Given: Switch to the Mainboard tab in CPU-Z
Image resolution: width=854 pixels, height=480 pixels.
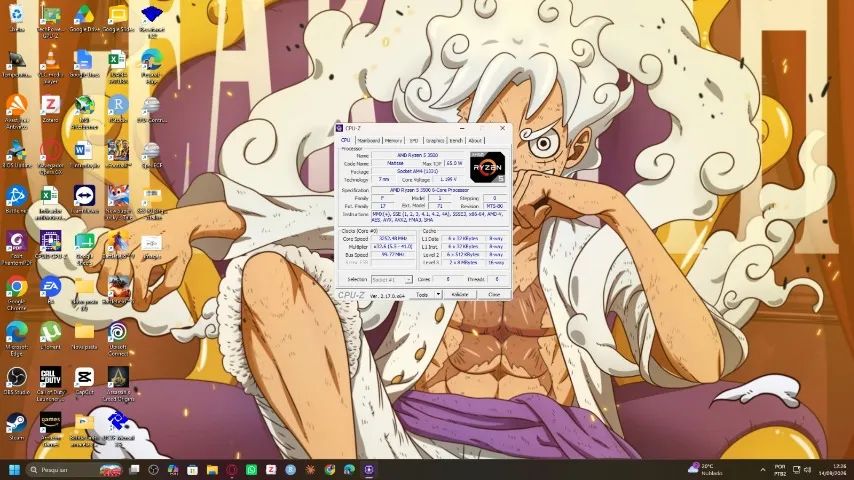Looking at the screenshot, I should (x=368, y=141).
